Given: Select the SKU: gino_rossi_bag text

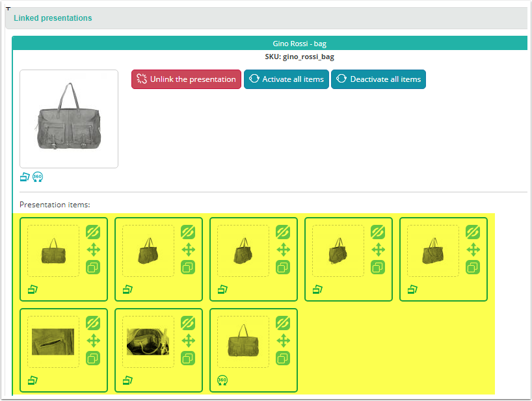Looking at the screenshot, I should pyautogui.click(x=299, y=57).
